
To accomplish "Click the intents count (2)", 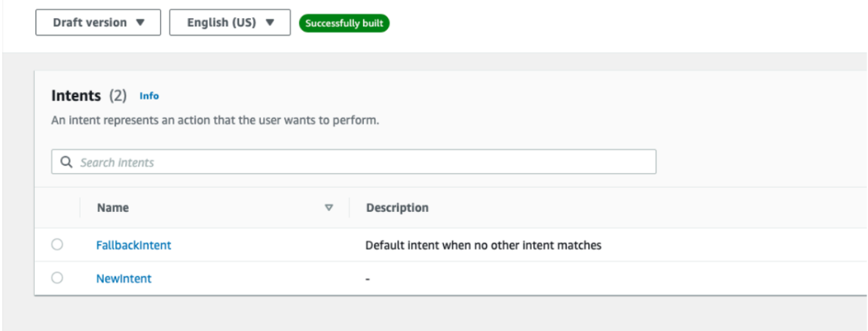I will click(x=118, y=96).
